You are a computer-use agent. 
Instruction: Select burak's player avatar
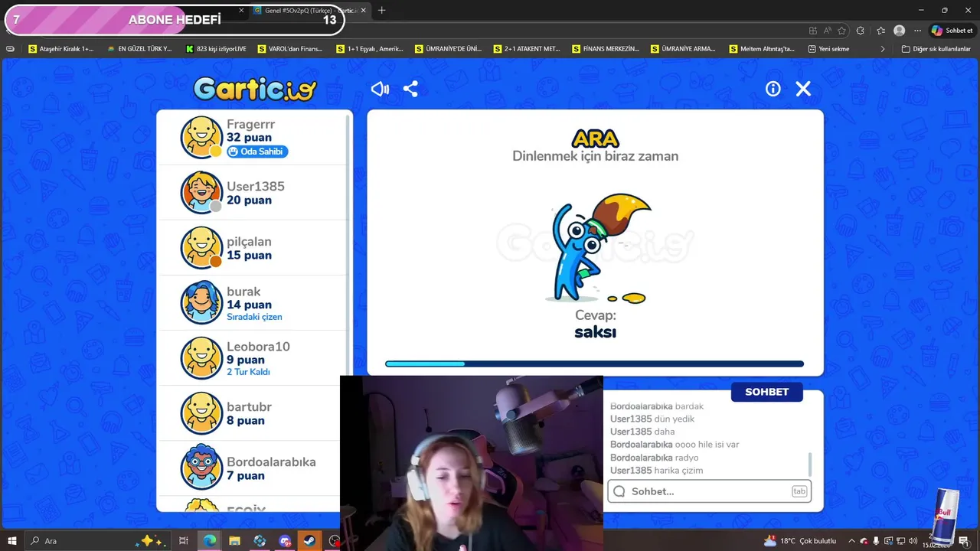201,302
